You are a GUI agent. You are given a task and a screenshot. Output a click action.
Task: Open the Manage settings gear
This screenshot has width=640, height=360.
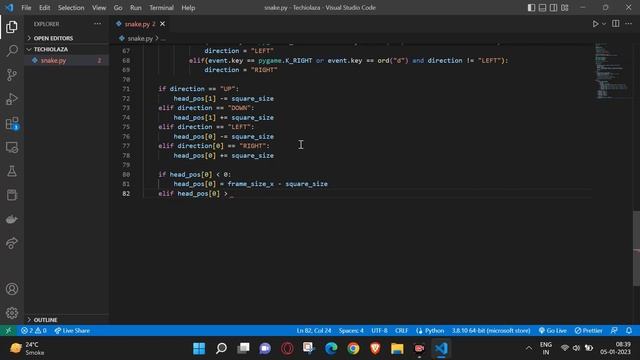point(12,313)
